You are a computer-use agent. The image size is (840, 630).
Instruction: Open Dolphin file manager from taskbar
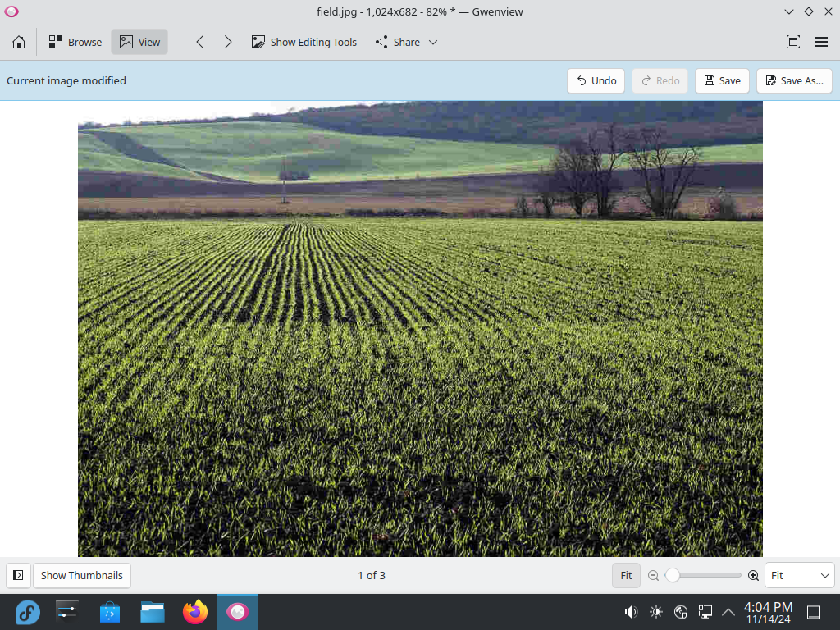[153, 612]
